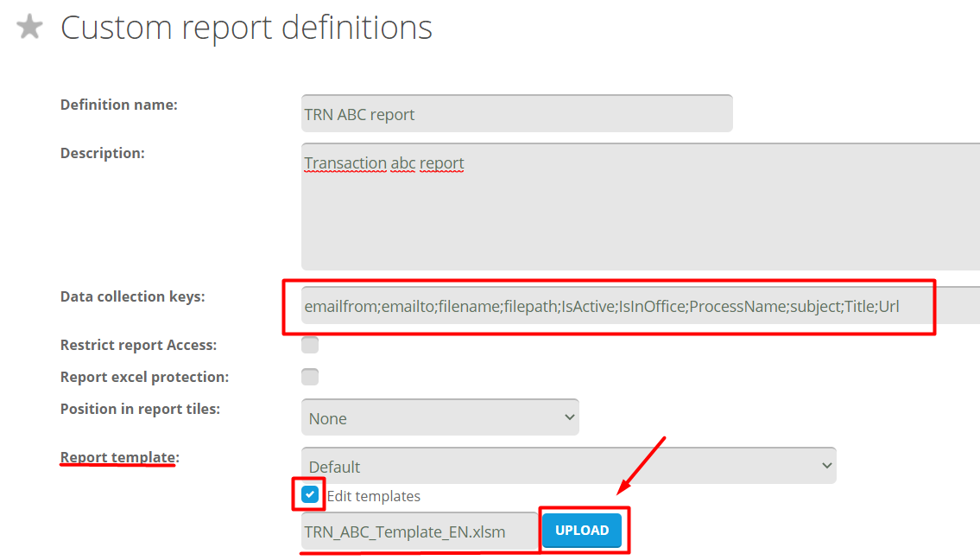Expand the Report template Default dropdown
This screenshot has width=980, height=560.
[568, 466]
